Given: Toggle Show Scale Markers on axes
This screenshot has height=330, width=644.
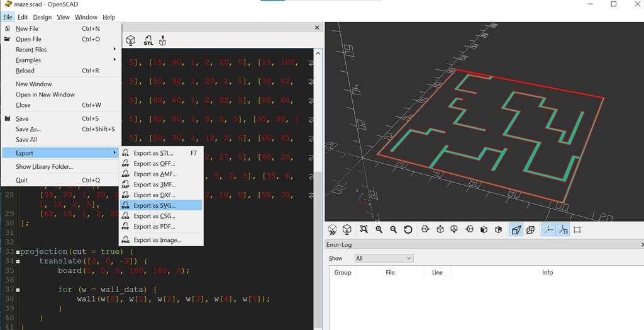Looking at the screenshot, I should click(563, 230).
